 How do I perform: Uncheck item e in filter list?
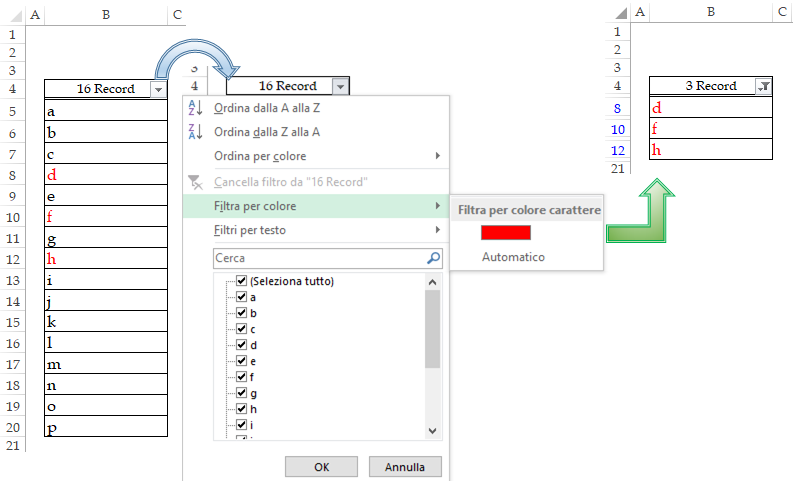(x=242, y=361)
